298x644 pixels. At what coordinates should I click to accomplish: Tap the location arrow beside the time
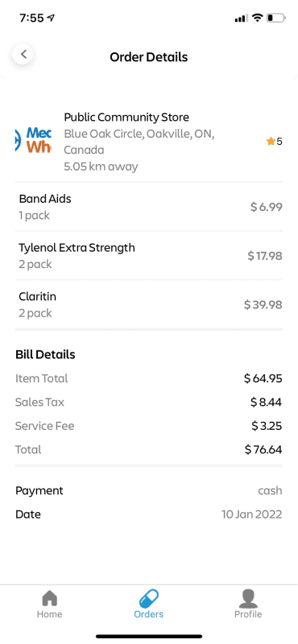click(x=51, y=18)
